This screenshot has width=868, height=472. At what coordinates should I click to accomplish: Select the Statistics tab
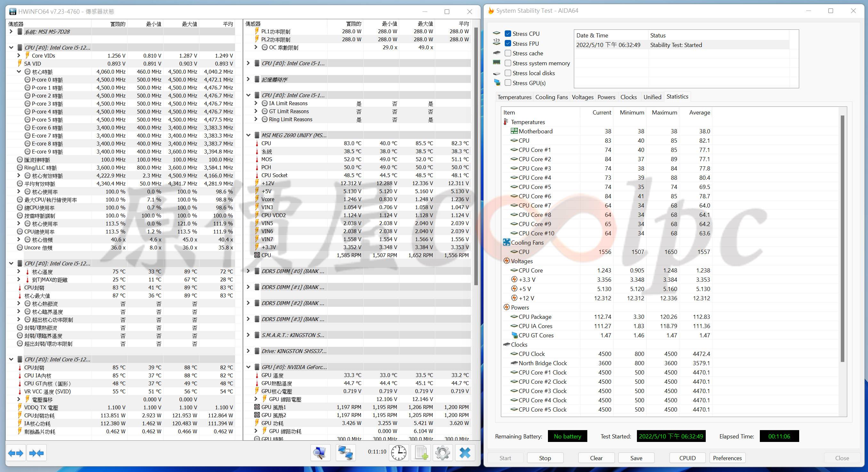677,97
